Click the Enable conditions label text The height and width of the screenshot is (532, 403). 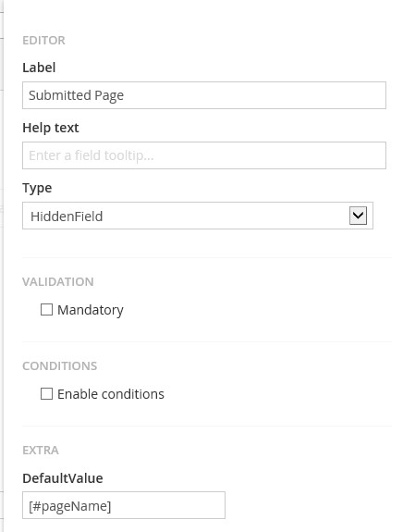click(111, 394)
